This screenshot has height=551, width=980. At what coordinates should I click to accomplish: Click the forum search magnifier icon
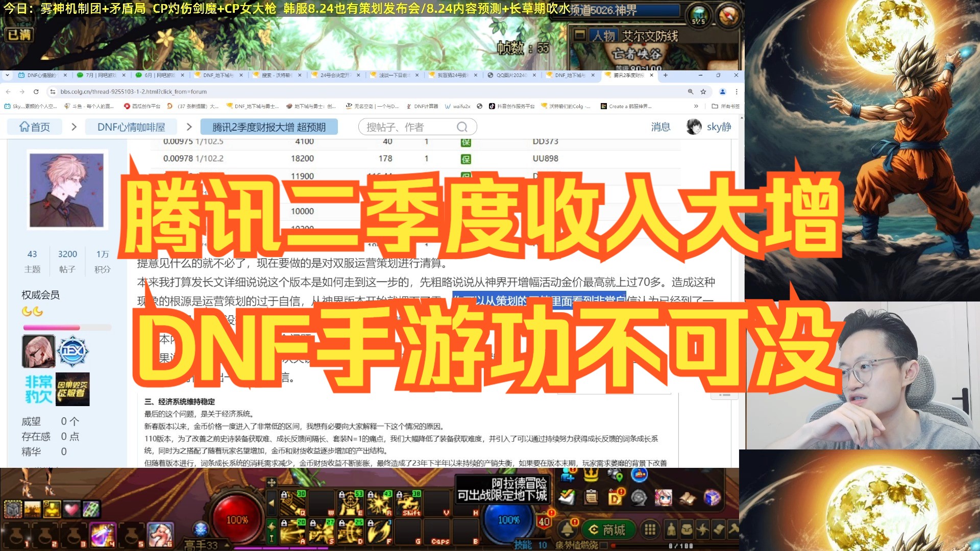pos(462,127)
